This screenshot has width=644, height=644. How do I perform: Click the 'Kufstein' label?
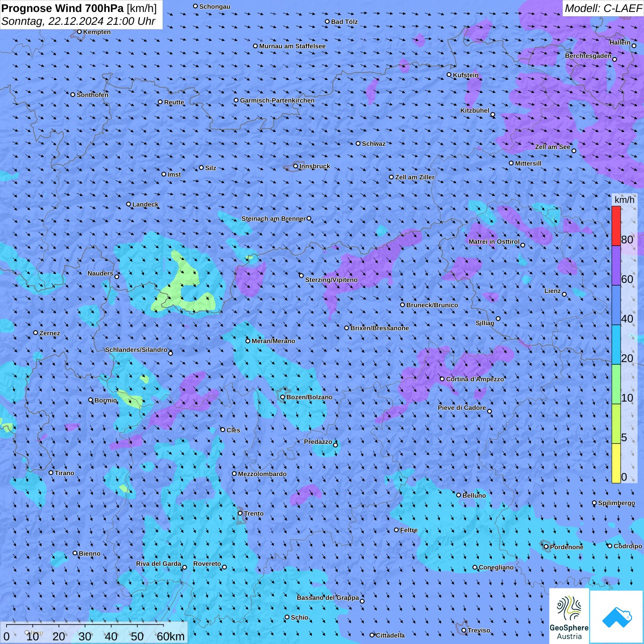(x=466, y=75)
